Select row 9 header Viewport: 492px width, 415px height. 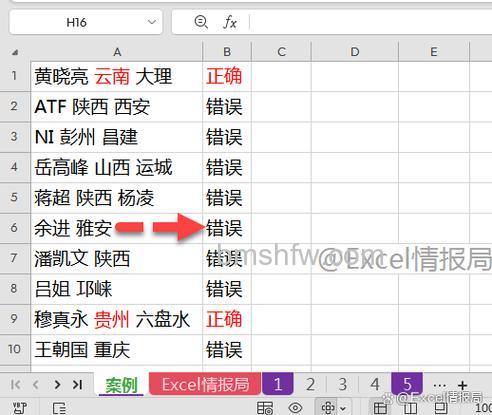(x=15, y=319)
